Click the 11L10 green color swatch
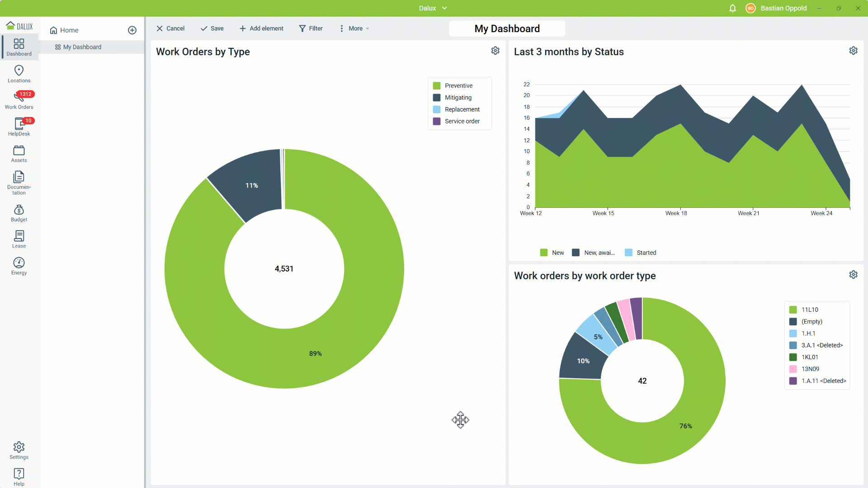This screenshot has width=868, height=488. 793,310
